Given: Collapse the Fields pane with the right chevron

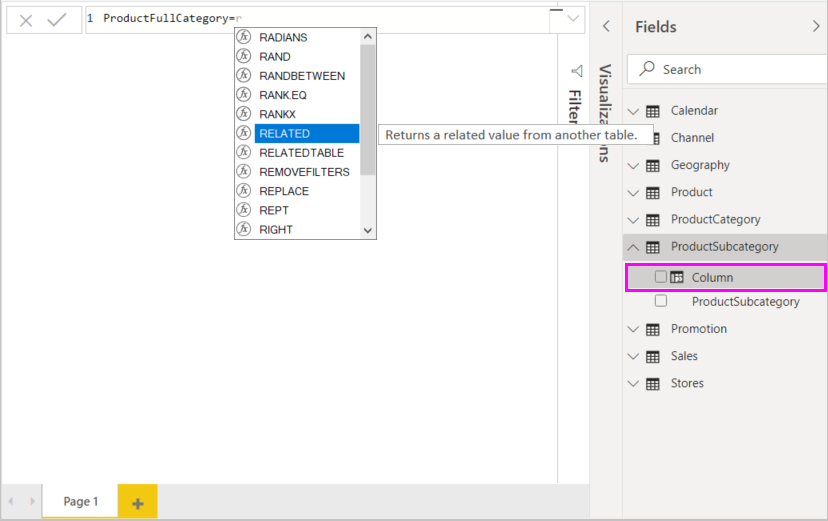Looking at the screenshot, I should click(816, 27).
